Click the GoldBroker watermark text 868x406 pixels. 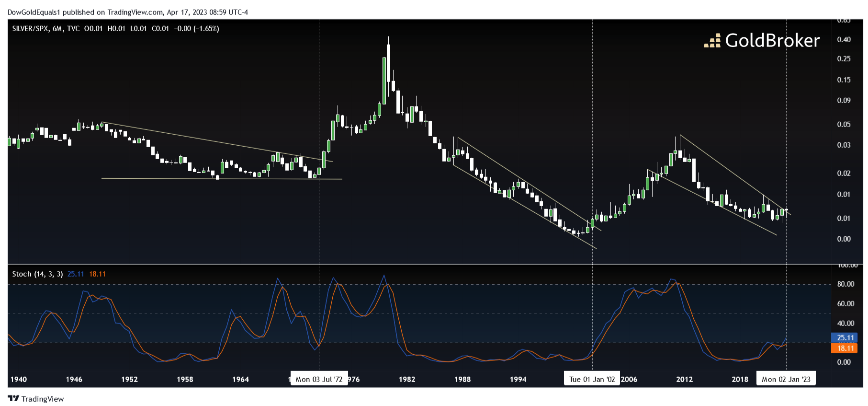[772, 41]
